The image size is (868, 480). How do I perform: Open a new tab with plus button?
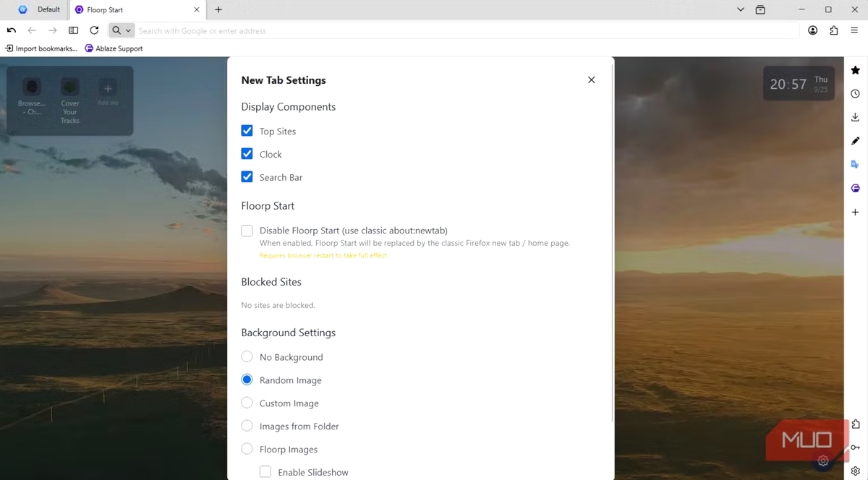point(218,9)
